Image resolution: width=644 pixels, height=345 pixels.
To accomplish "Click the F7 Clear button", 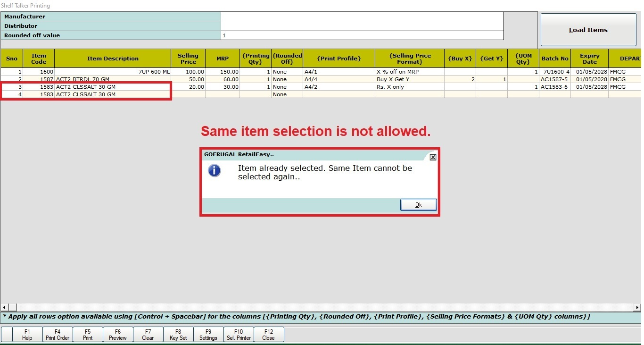I will [148, 335].
